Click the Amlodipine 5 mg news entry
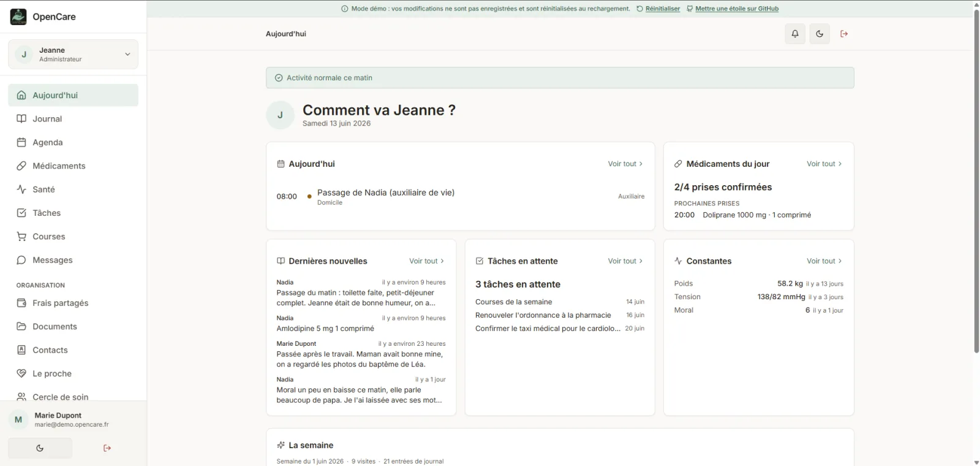The height and width of the screenshot is (466, 980). click(361, 324)
